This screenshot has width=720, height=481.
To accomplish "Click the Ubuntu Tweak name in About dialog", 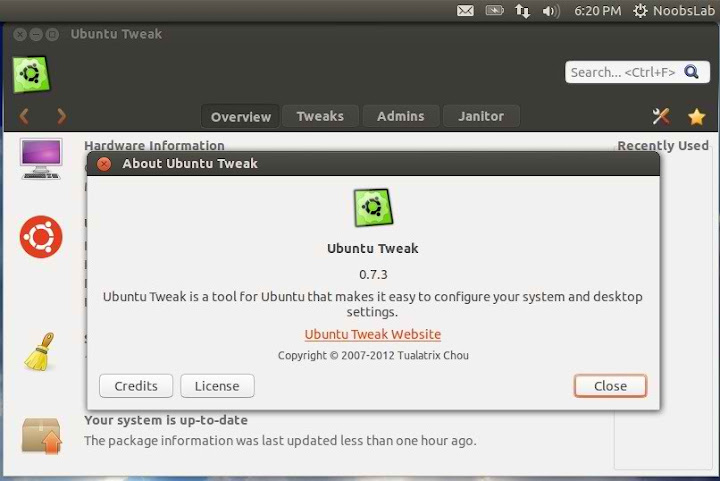I will 372,248.
